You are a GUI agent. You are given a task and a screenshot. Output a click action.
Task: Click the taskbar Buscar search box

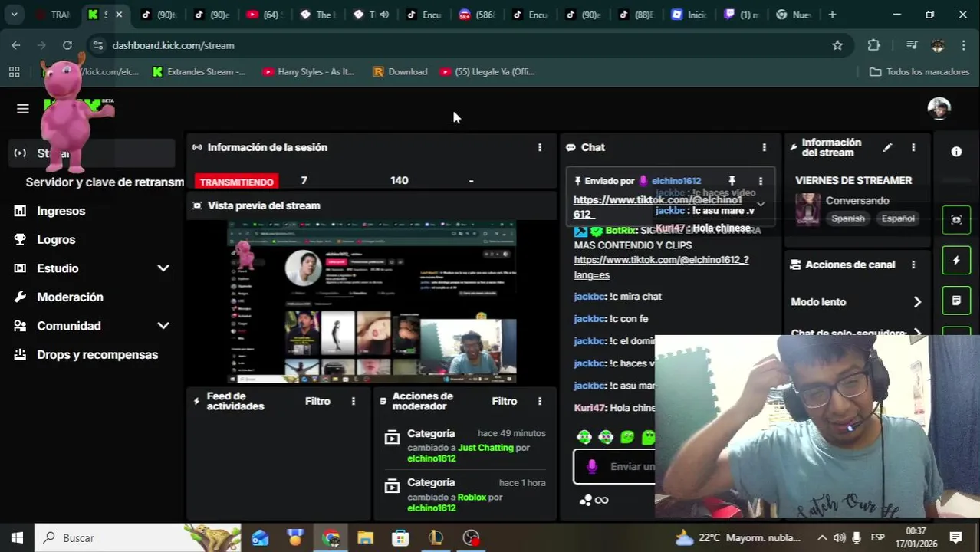pyautogui.click(x=138, y=537)
